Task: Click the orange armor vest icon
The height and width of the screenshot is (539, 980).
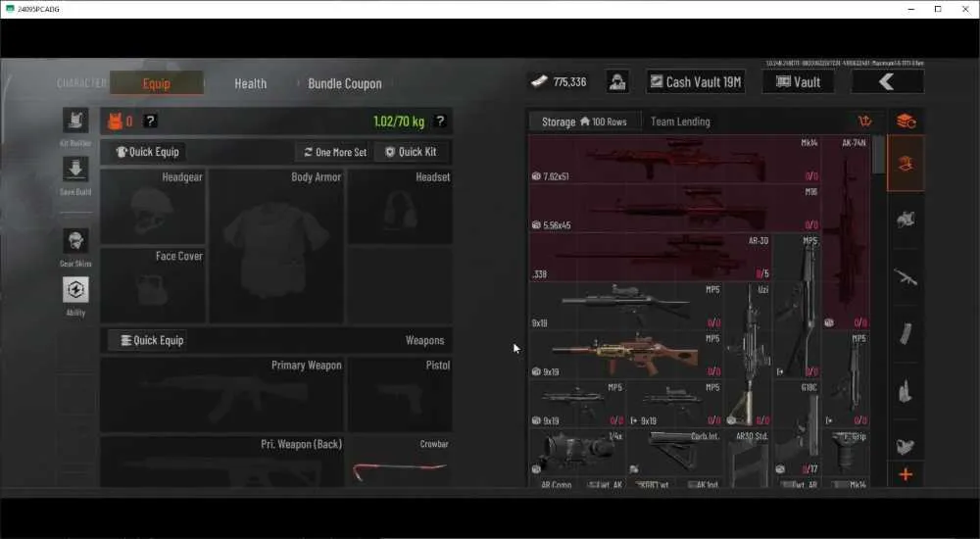Action: point(115,122)
